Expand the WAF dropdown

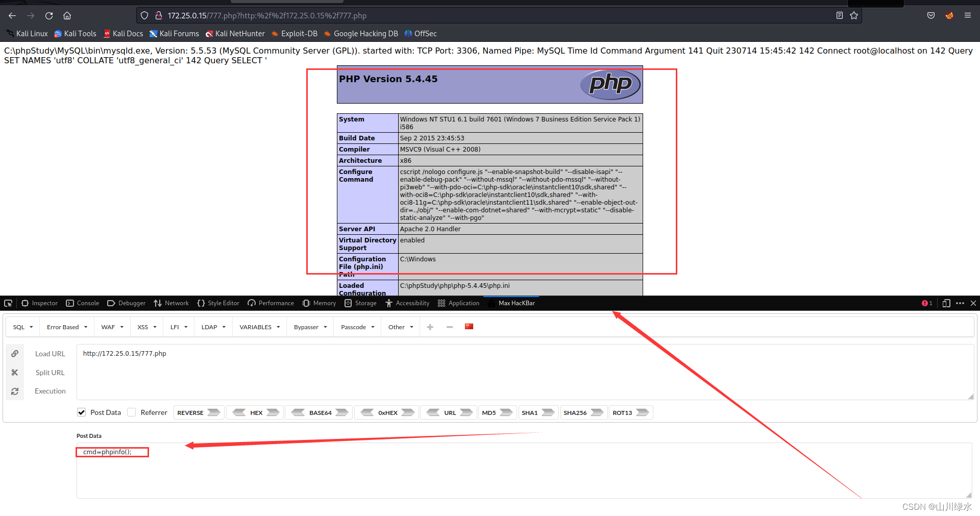(x=112, y=327)
